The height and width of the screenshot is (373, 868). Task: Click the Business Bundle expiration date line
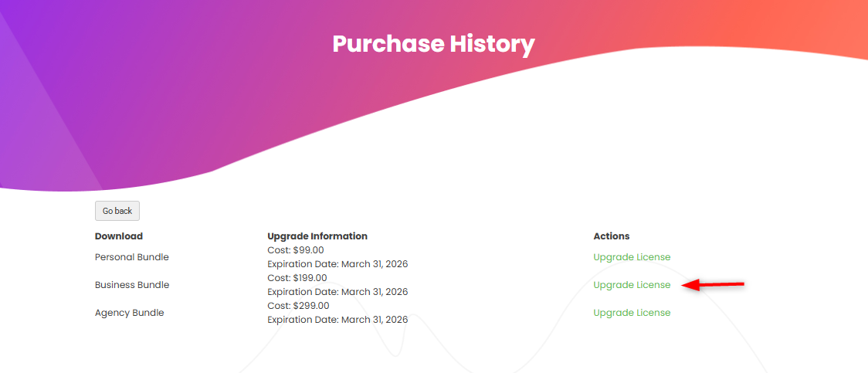click(337, 292)
